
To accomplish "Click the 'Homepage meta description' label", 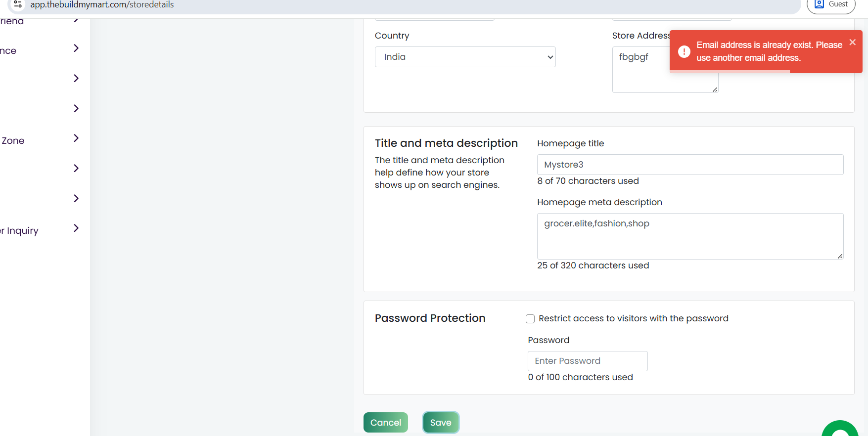I will [x=599, y=202].
